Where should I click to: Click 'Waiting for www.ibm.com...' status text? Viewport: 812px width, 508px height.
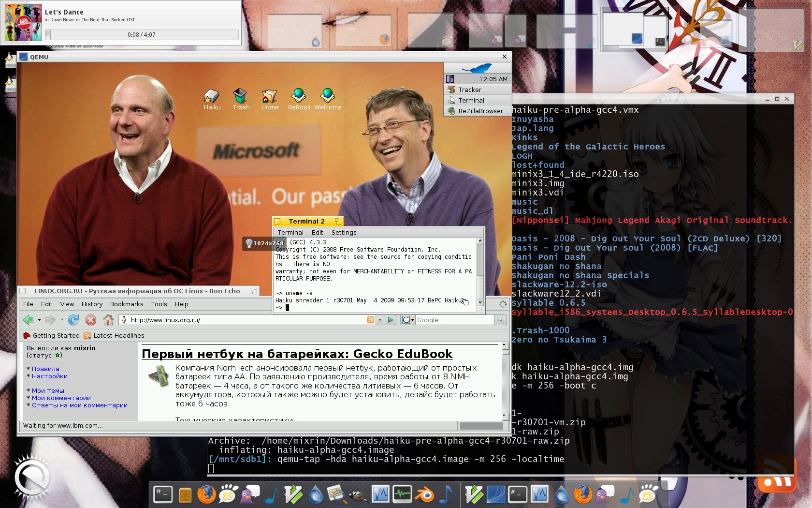63,426
